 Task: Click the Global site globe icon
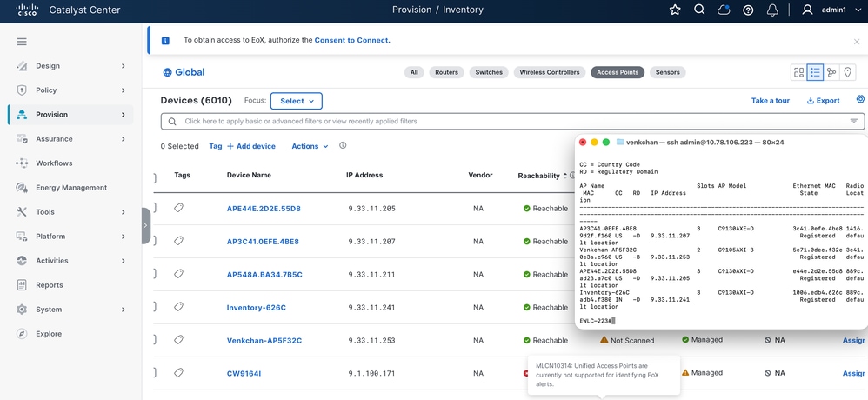coord(167,72)
